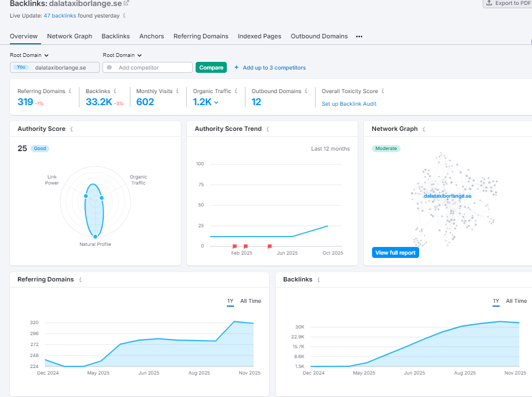Open the external link icon next to dalataxiborlange.se
The width and height of the screenshot is (532, 397).
(126, 4)
